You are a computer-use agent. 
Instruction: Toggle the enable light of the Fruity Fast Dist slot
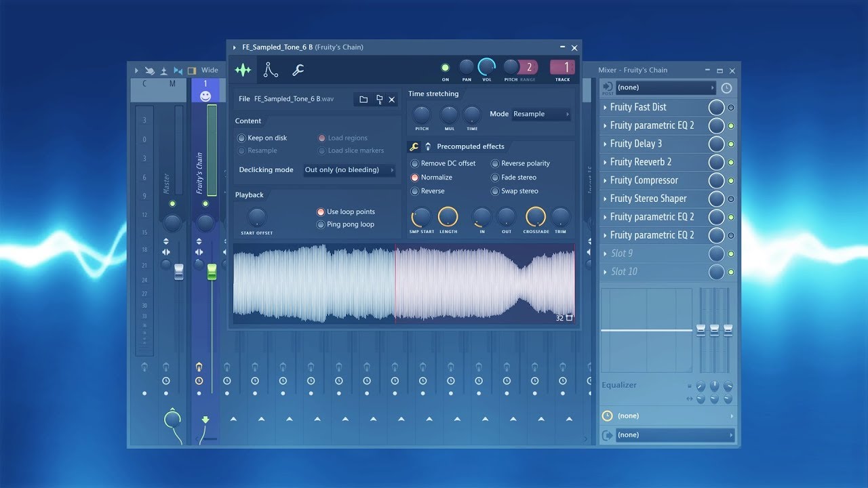click(x=731, y=107)
